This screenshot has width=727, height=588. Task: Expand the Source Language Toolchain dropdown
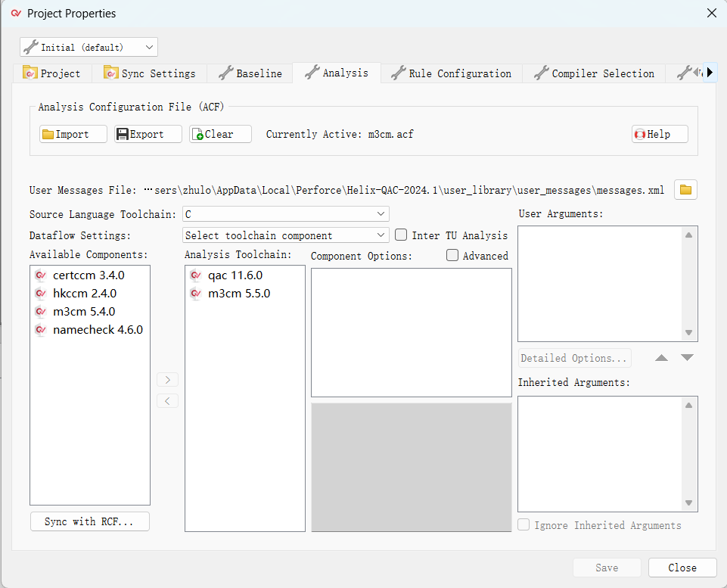(286, 214)
